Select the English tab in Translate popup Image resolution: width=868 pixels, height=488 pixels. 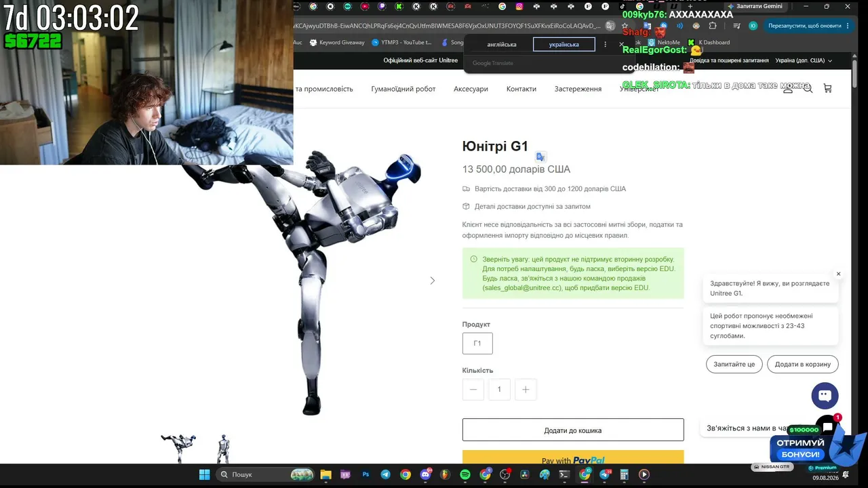coord(502,45)
